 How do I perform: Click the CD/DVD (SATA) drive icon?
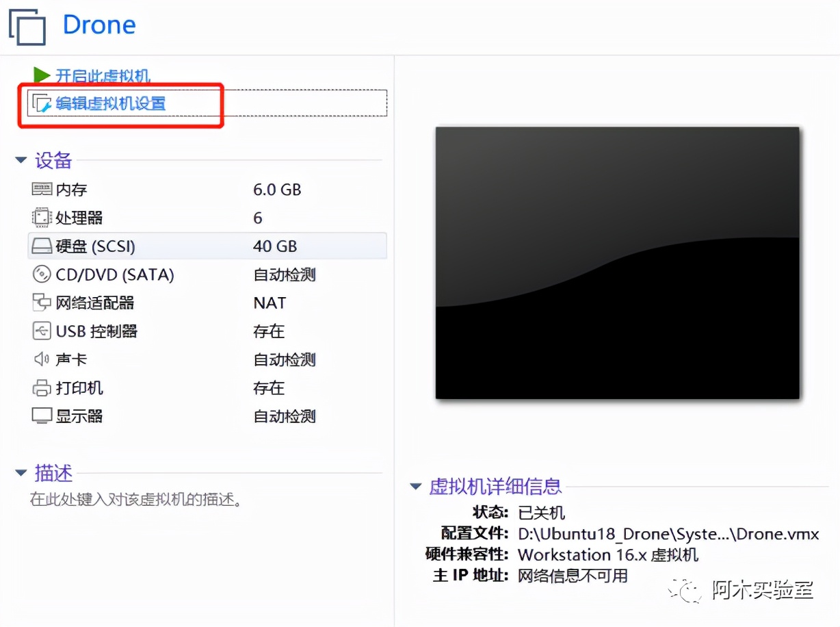[x=41, y=274]
